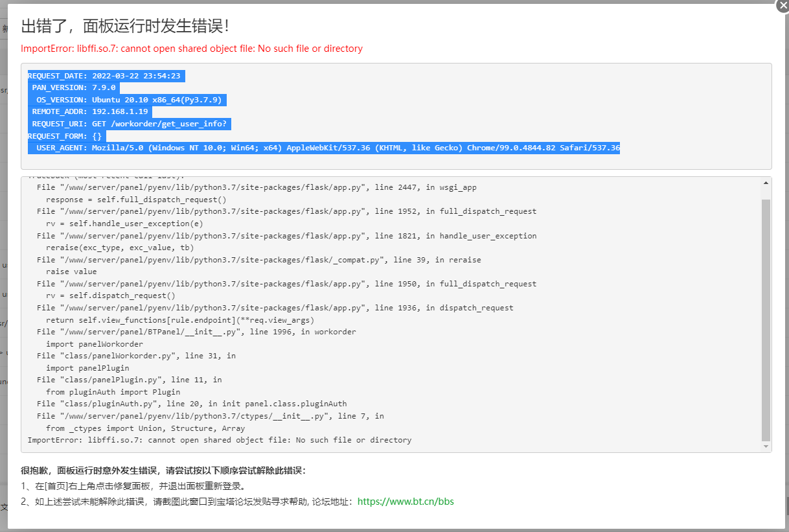This screenshot has height=532, width=789.
Task: Click the final ImportError line in the traceback
Action: (220, 440)
